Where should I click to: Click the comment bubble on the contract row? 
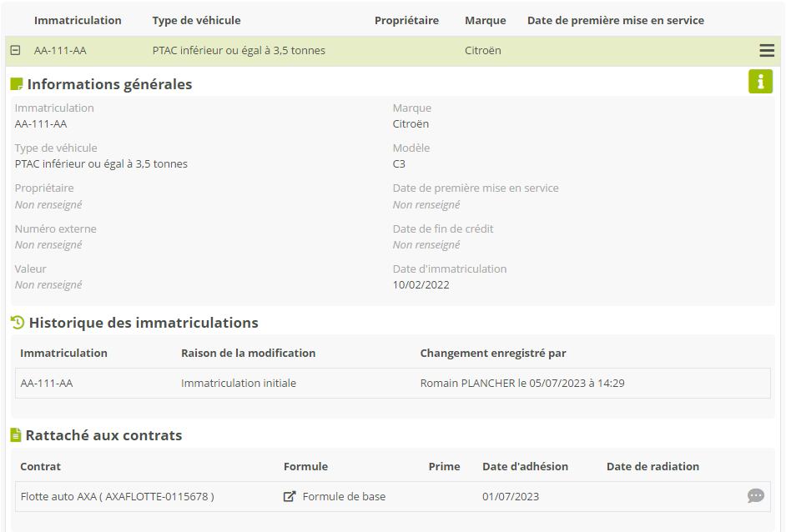point(755,496)
